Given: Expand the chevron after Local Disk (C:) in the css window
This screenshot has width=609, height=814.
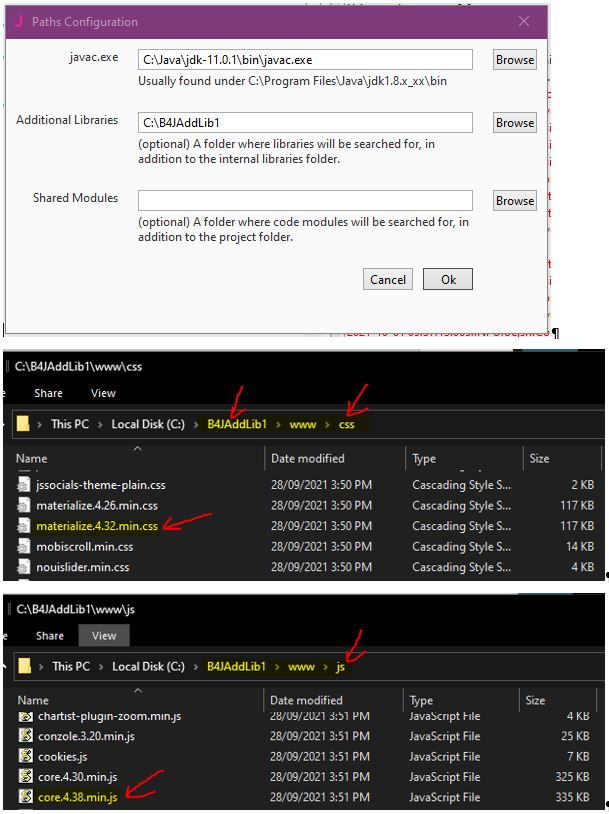Looking at the screenshot, I should [196, 425].
